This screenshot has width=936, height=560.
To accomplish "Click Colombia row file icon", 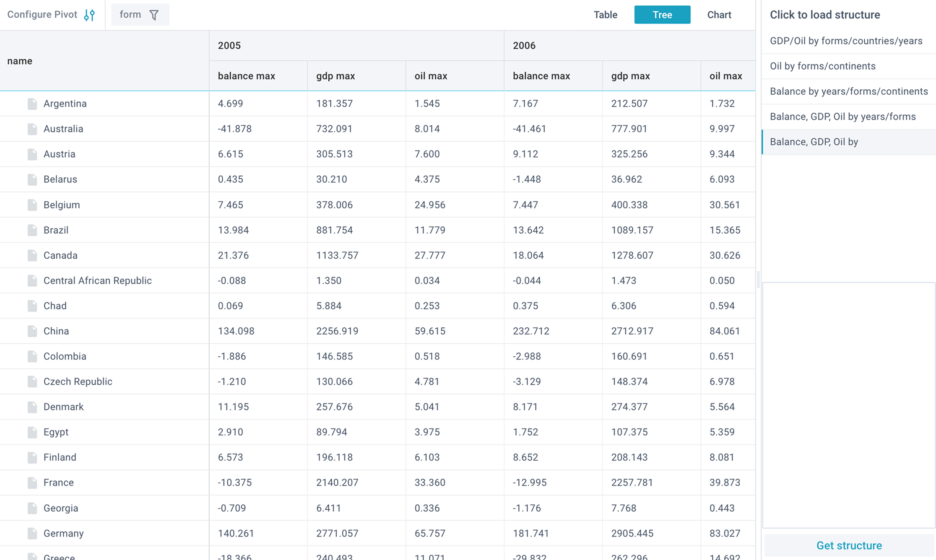I will pyautogui.click(x=32, y=356).
